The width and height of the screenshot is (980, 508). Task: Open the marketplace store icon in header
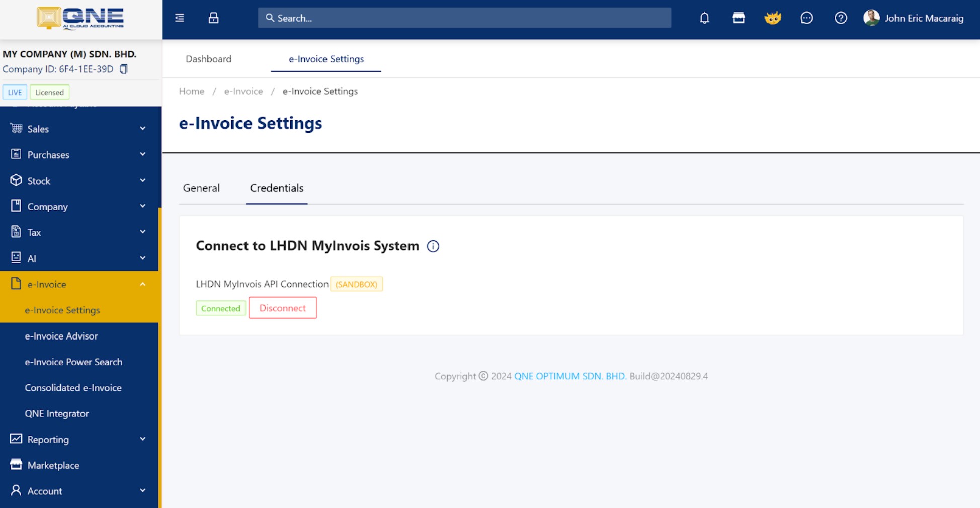(x=739, y=18)
